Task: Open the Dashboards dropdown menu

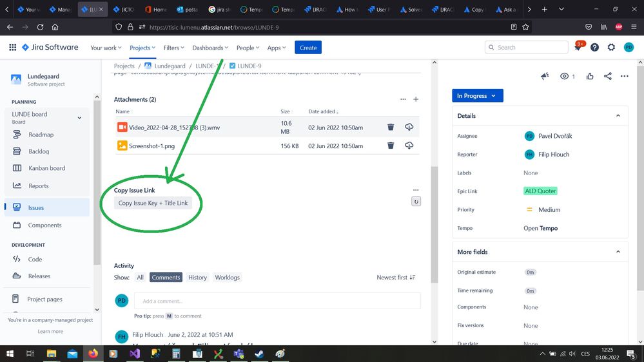Action: pos(210,48)
